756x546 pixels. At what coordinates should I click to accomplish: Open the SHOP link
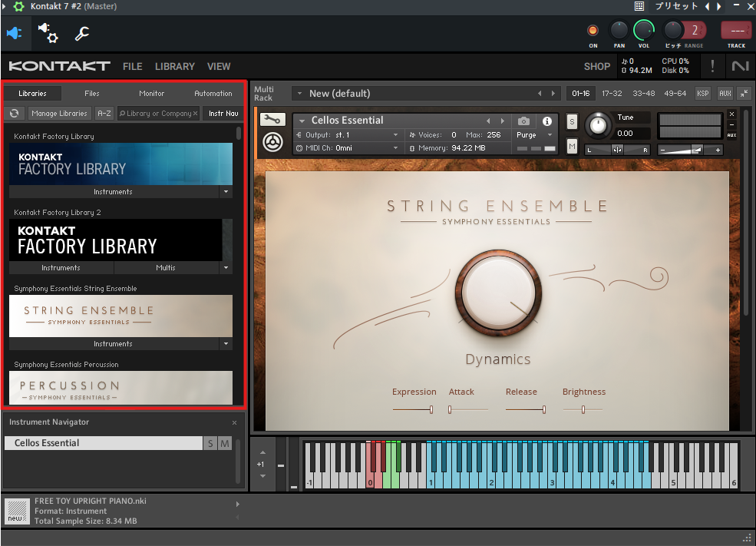pos(597,67)
